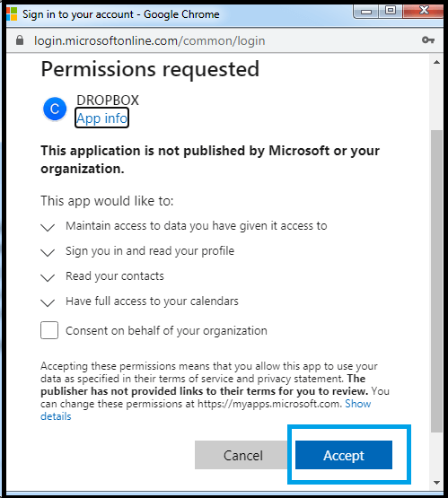The image size is (448, 498).
Task: Expand Maintain access to data permission
Action: click(x=48, y=227)
